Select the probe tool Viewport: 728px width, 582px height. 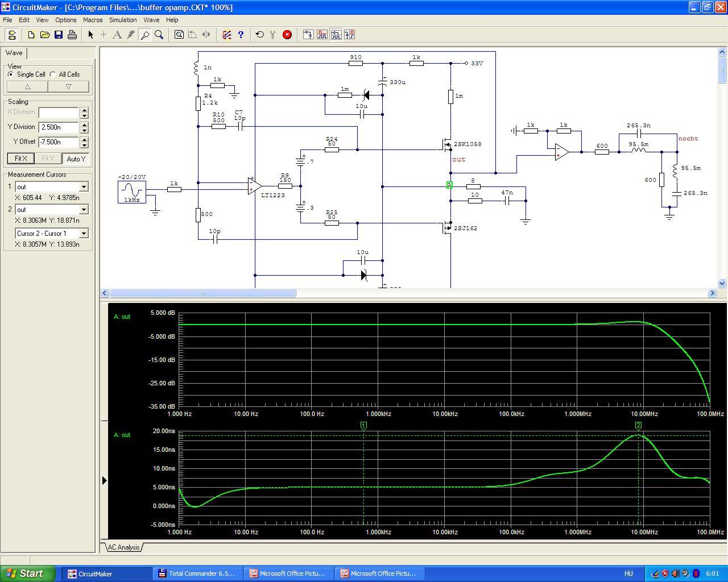(145, 35)
